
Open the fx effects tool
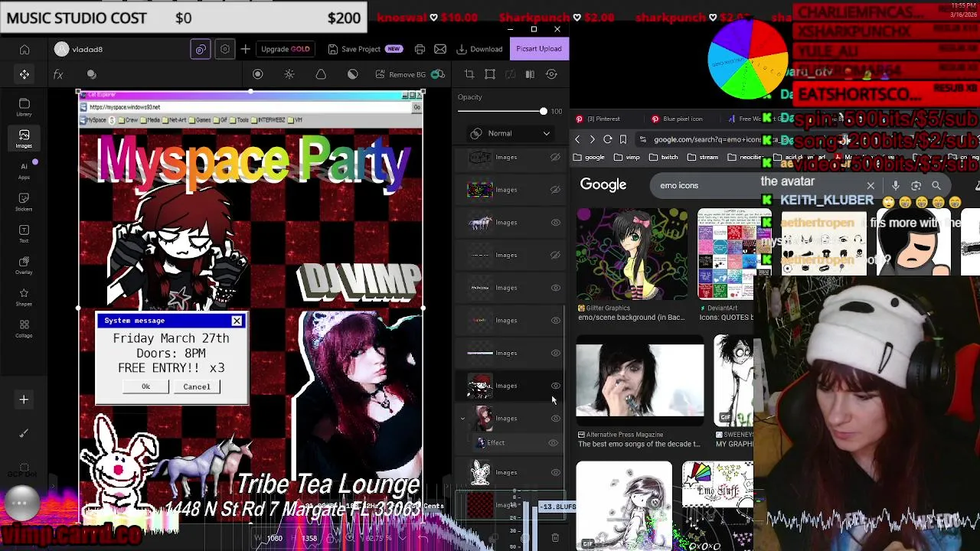[x=58, y=74]
